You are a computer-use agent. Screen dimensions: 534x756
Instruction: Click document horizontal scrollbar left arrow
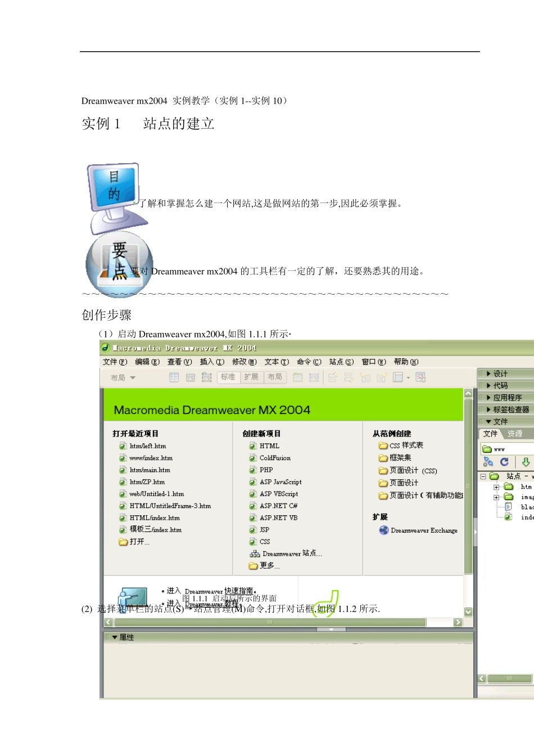(x=108, y=622)
